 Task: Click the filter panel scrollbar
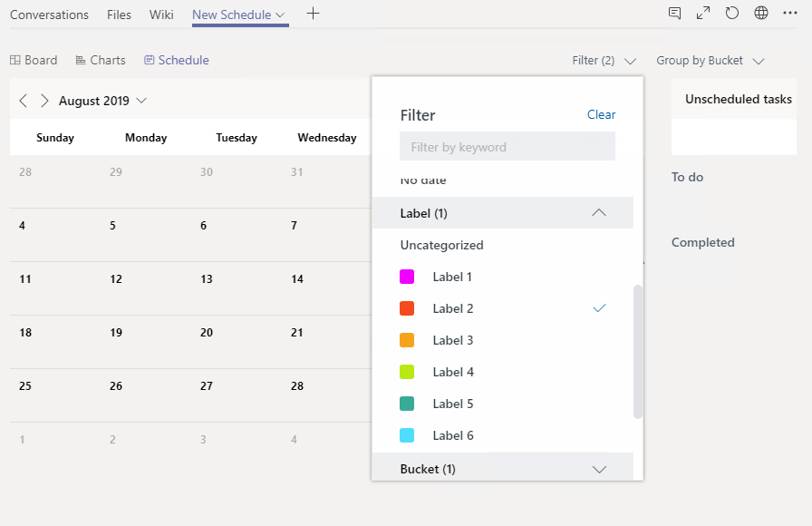[x=638, y=351]
